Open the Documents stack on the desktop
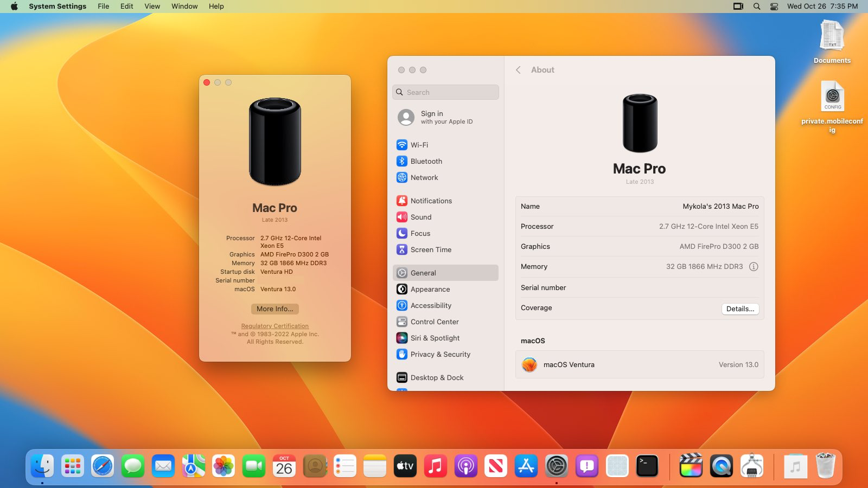Image resolution: width=868 pixels, height=488 pixels. [832, 42]
